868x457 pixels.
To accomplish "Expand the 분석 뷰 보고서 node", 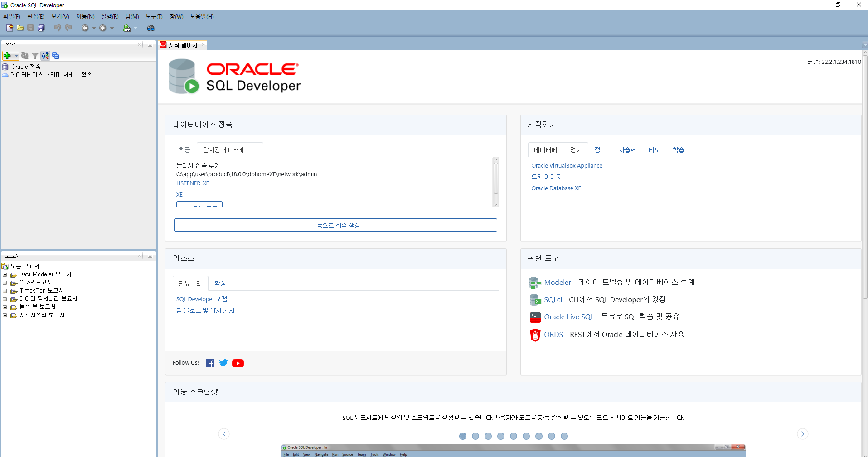I will pyautogui.click(x=5, y=307).
